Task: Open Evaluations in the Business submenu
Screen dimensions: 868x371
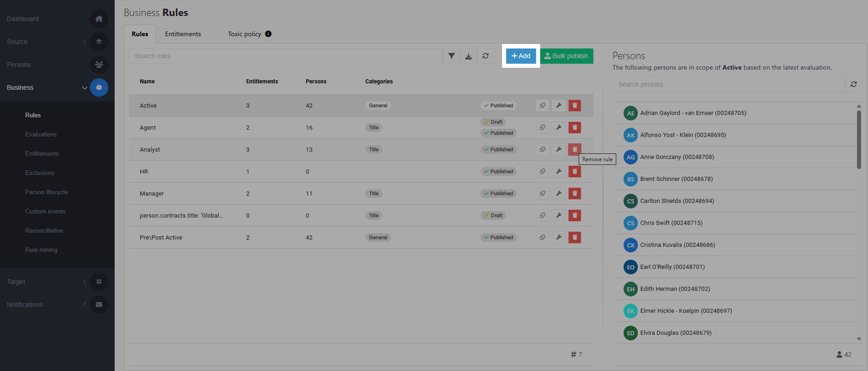Action: click(41, 134)
